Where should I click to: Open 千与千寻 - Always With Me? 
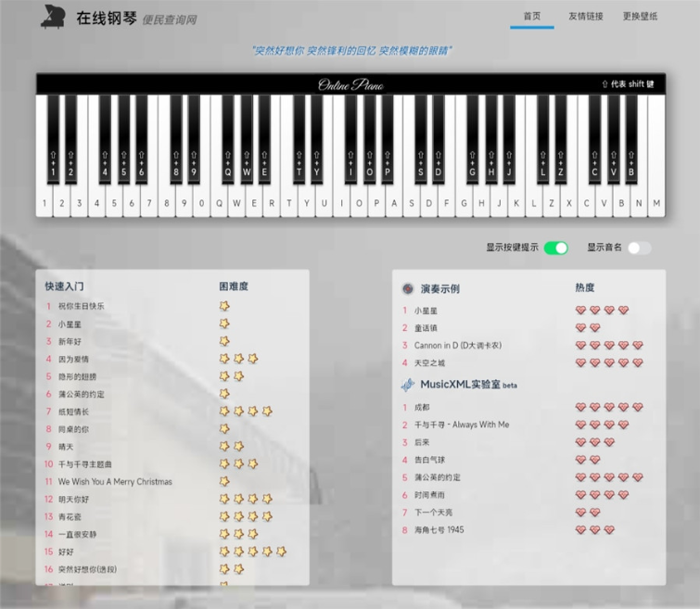pos(462,425)
